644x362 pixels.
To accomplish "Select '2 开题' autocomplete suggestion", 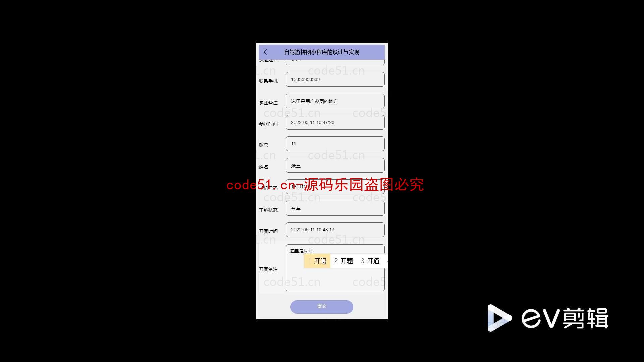I will [344, 261].
